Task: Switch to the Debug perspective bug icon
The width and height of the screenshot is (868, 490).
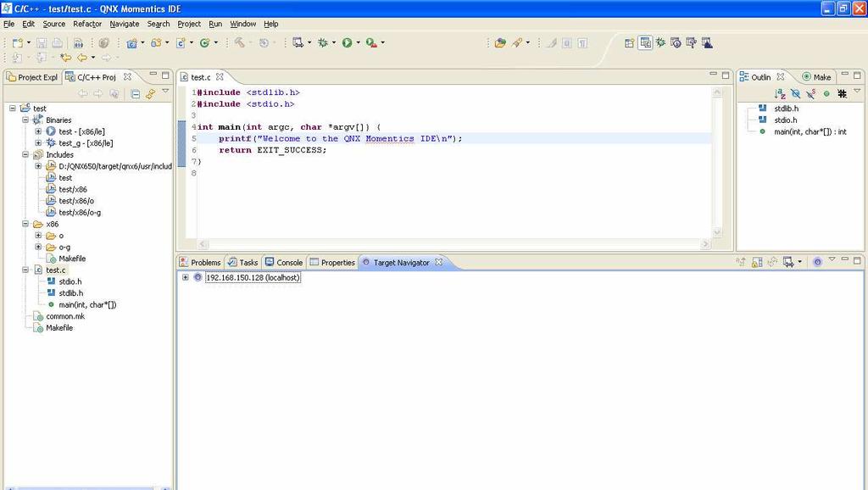Action: (660, 42)
